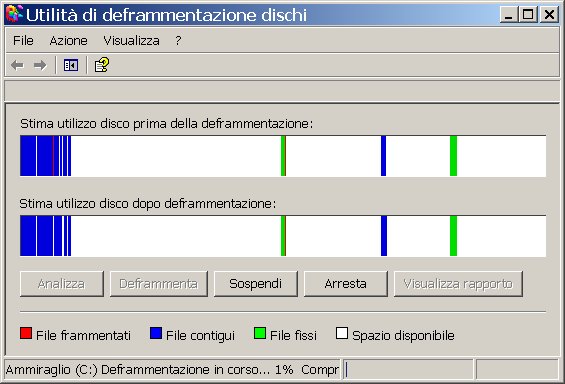Click the Visualizza rapporto button
565x384 pixels.
pos(458,284)
